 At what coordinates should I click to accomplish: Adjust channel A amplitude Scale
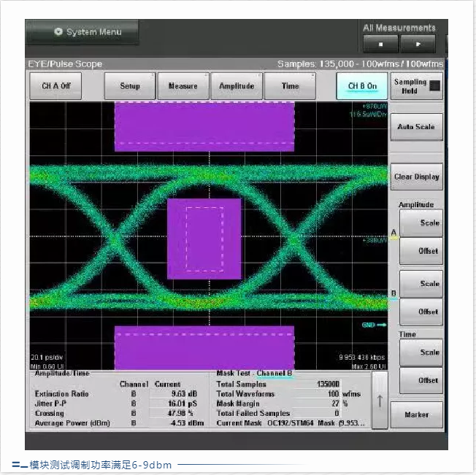tap(422, 223)
